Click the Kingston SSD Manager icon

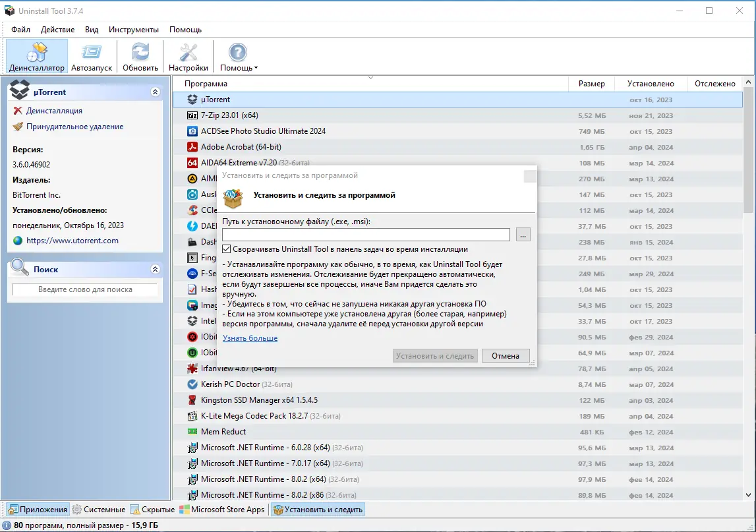coord(192,400)
